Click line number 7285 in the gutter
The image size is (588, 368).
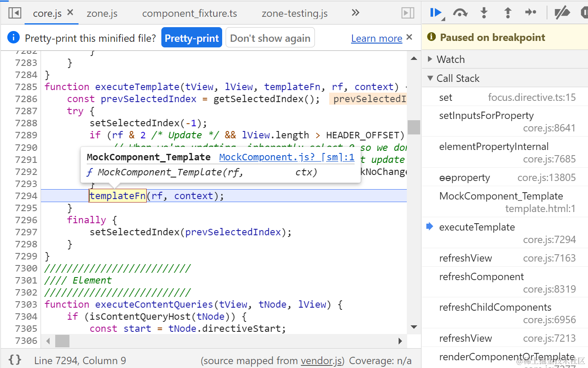(26, 87)
